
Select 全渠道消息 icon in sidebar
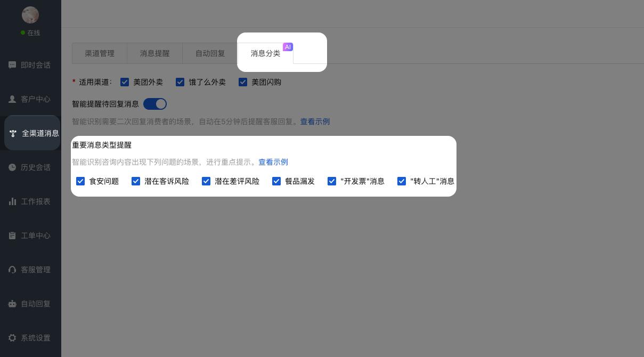click(13, 133)
